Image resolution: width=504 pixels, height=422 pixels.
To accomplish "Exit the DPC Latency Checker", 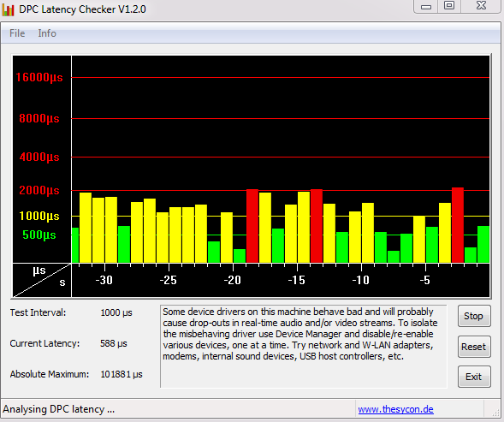I will tap(474, 377).
